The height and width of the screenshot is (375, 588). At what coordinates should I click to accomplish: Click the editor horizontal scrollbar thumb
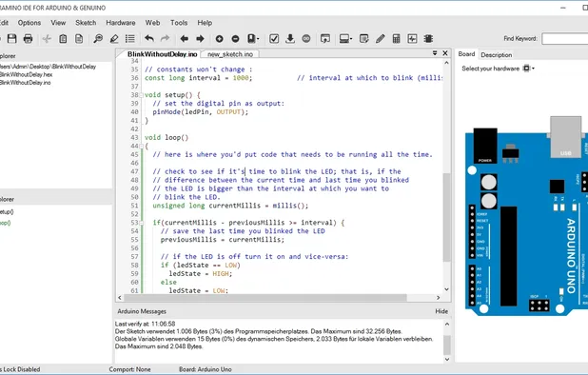pos(265,298)
